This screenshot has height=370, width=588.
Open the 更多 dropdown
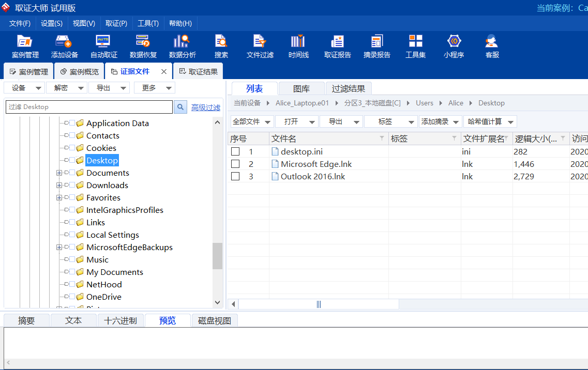coord(155,88)
